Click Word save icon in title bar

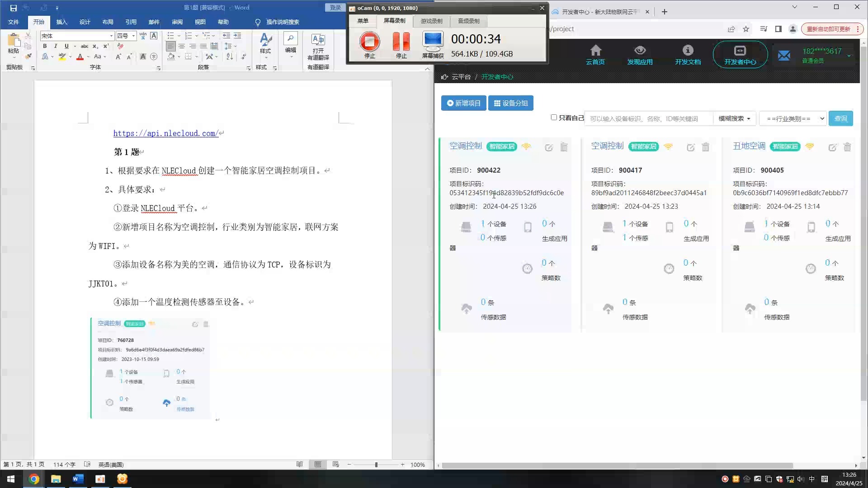(x=13, y=8)
